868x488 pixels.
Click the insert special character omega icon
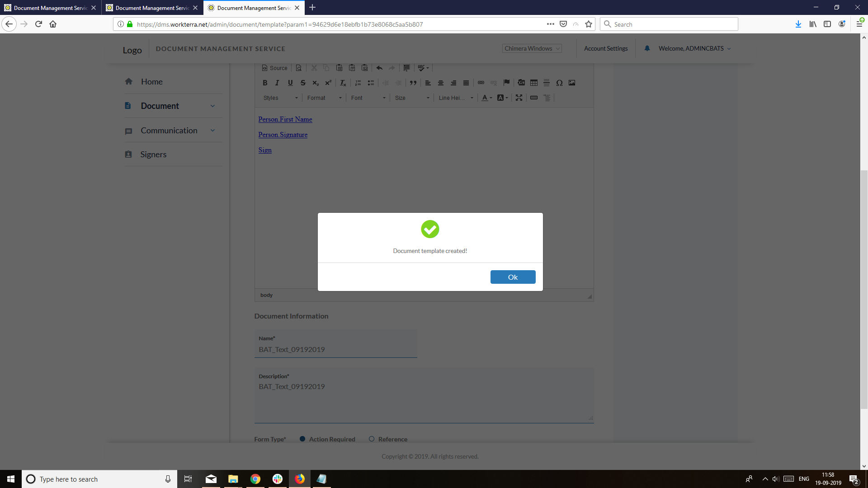click(559, 83)
